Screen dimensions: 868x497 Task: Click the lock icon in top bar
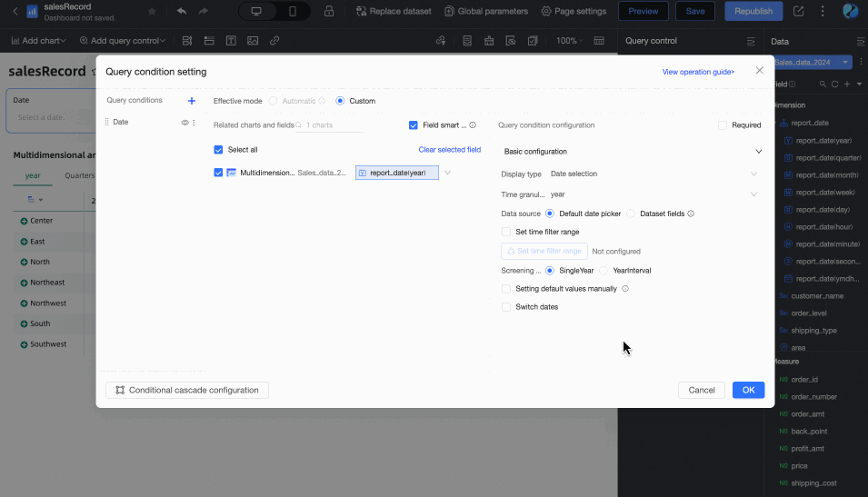click(329, 11)
